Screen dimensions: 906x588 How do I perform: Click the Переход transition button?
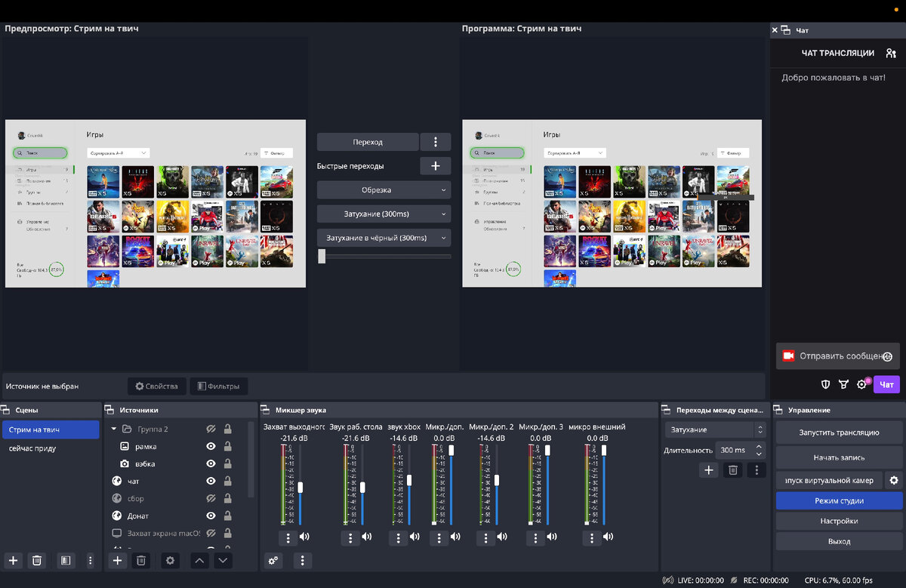tap(368, 142)
